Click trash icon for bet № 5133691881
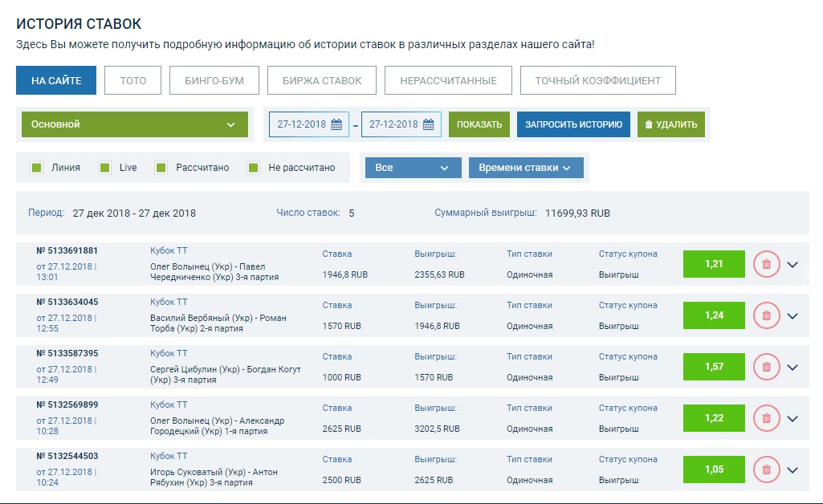Screen dimensions: 823x504 coord(766,264)
